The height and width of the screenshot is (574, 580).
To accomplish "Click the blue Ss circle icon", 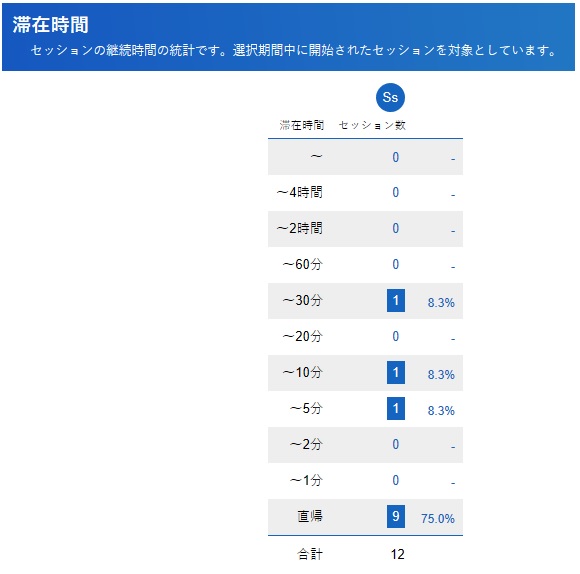I will point(390,98).
